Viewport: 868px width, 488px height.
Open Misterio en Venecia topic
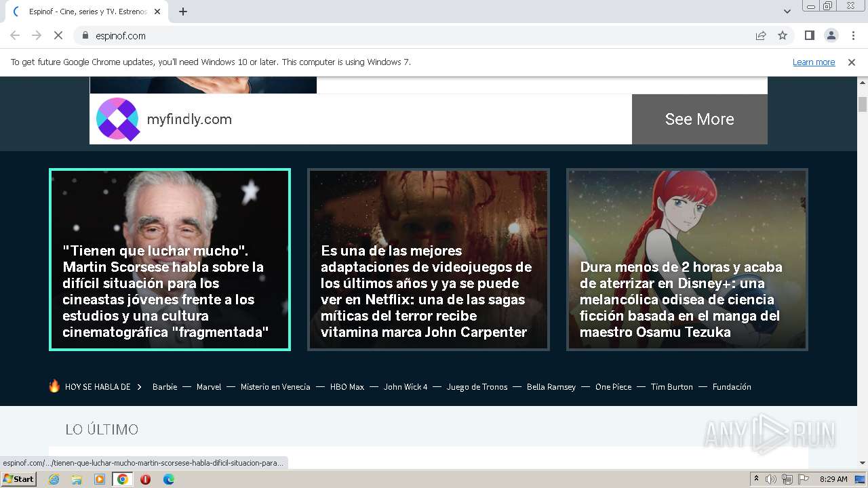275,387
